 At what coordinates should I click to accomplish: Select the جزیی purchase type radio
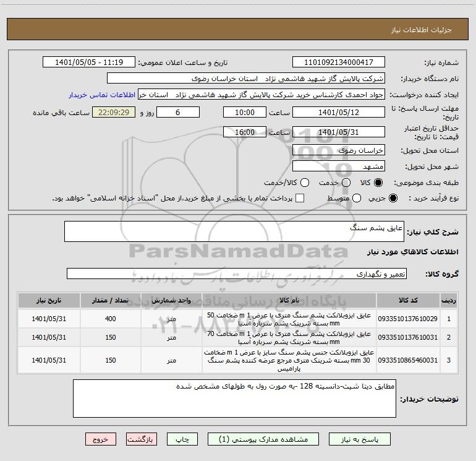pos(393,198)
